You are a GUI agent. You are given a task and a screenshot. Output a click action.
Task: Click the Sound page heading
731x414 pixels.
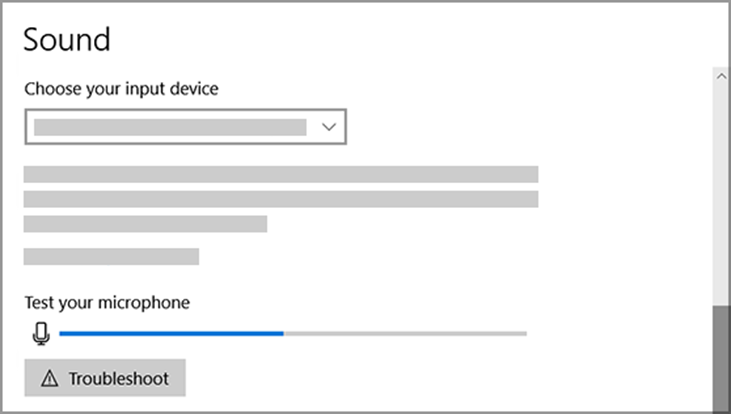tap(66, 40)
